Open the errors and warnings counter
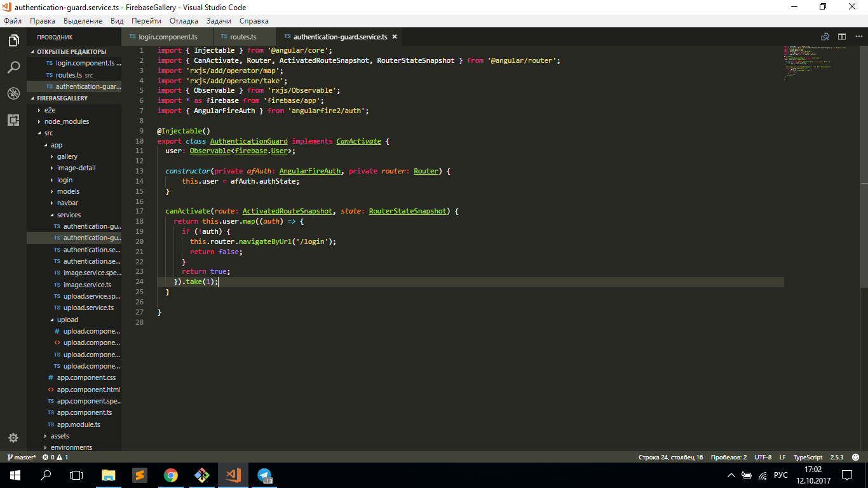 (55, 457)
